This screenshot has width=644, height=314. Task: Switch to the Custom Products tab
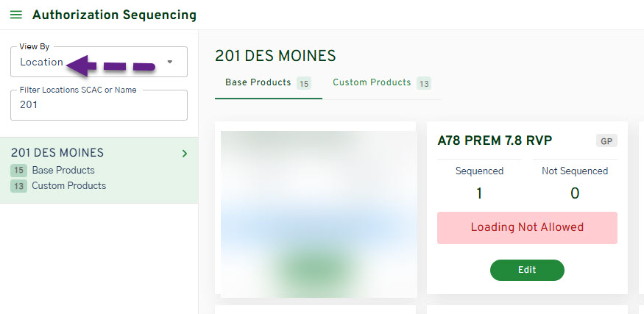(x=372, y=82)
